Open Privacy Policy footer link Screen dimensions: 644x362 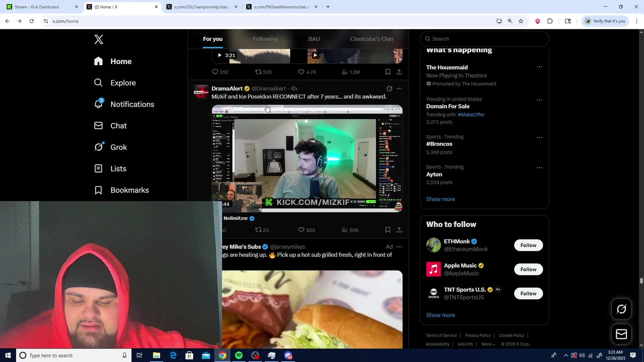tap(477, 335)
